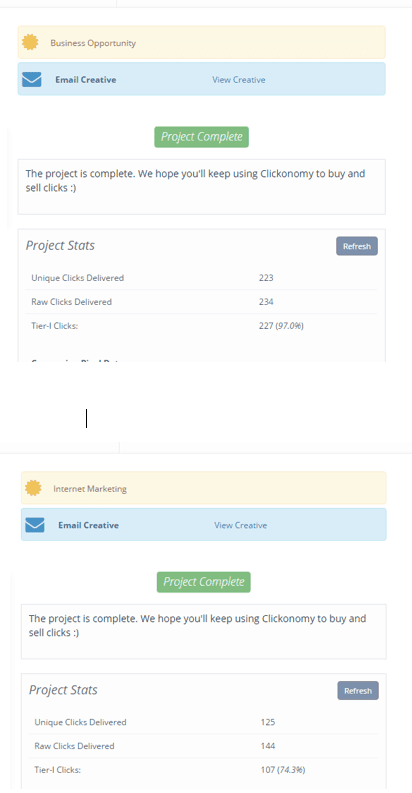Click the sun icon beside Business Opportunity
The height and width of the screenshot is (793, 412).
click(30, 42)
